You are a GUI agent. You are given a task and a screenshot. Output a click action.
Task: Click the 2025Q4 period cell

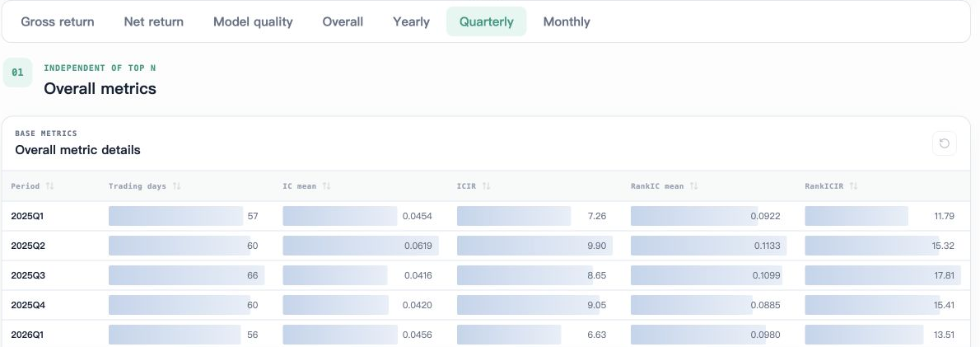point(28,305)
